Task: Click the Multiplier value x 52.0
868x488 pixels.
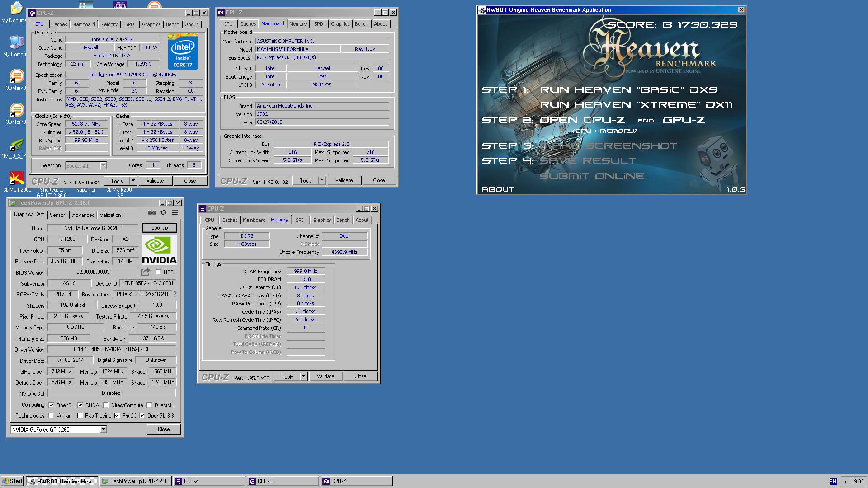Action: 86,132
